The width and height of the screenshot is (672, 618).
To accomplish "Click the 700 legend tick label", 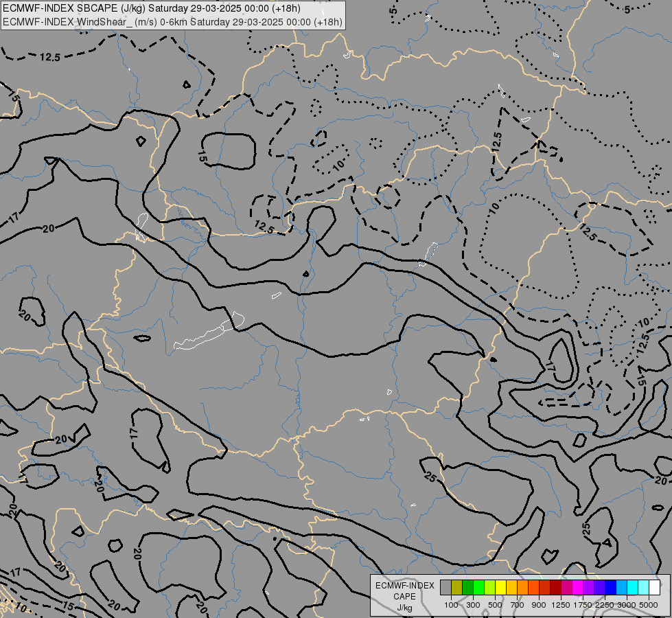I will coord(518,605).
